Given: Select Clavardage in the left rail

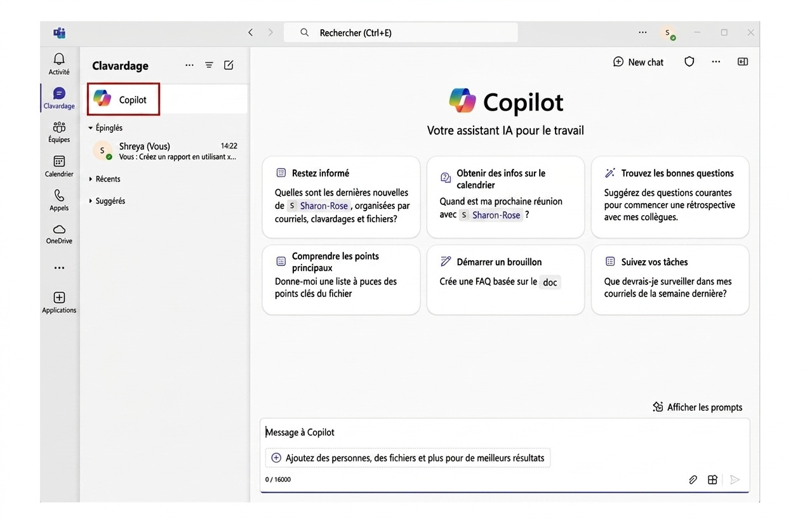Looking at the screenshot, I should 59,98.
